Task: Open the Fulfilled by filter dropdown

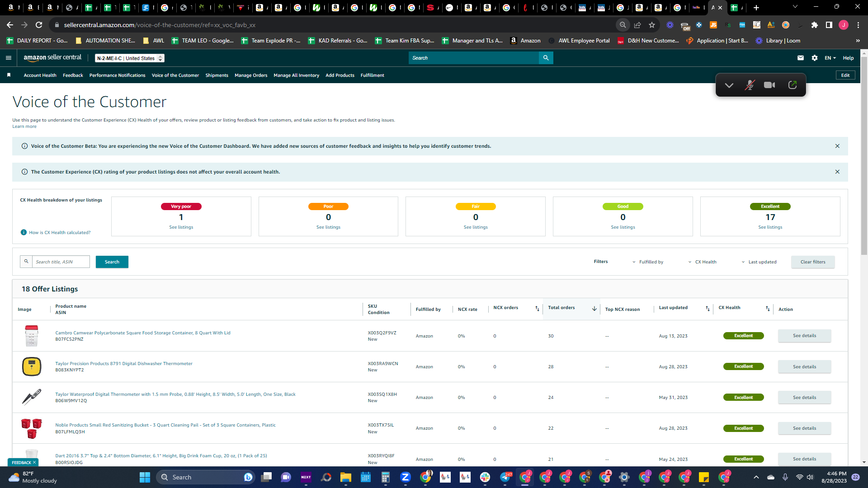Action: 647,262
